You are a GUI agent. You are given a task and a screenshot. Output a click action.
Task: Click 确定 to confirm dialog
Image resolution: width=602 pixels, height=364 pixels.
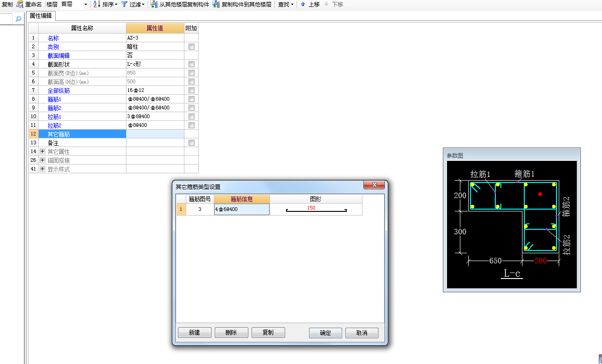point(326,333)
